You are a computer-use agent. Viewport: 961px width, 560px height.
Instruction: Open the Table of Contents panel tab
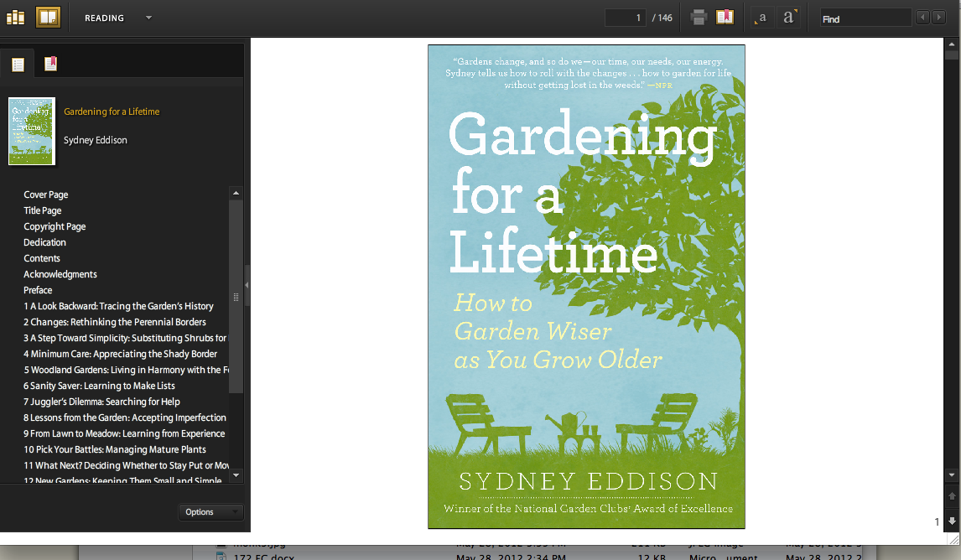click(18, 64)
